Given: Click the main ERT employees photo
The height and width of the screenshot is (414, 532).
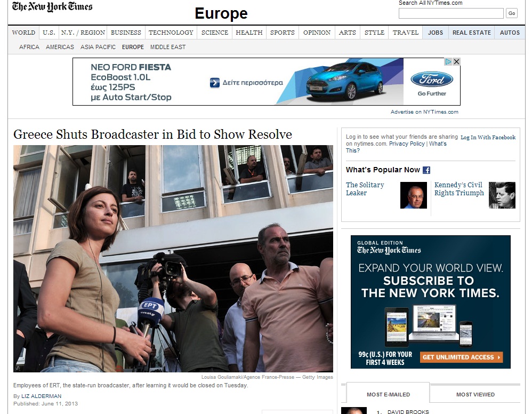Looking at the screenshot, I should point(173,258).
